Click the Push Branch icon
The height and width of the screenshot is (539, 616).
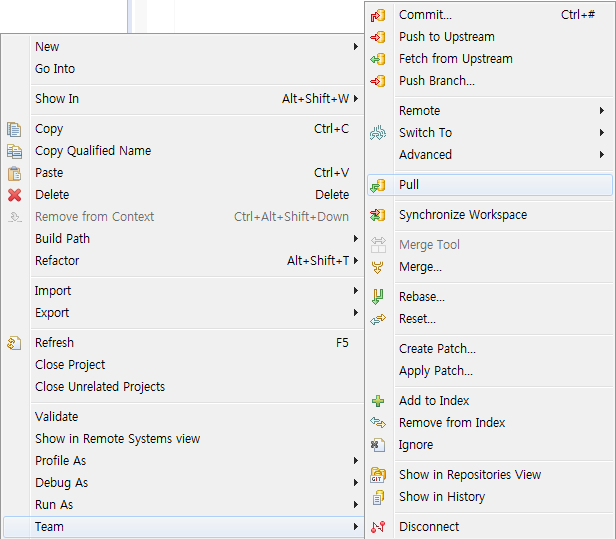378,81
